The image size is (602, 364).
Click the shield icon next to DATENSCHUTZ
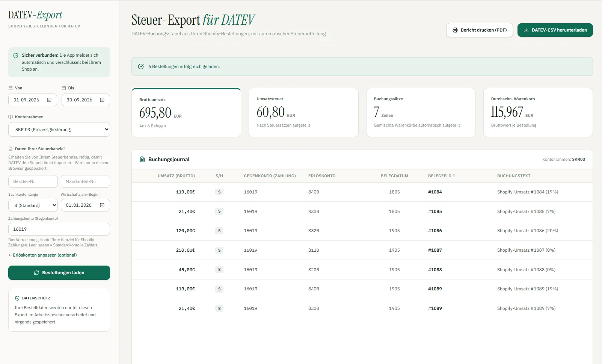pos(17,298)
